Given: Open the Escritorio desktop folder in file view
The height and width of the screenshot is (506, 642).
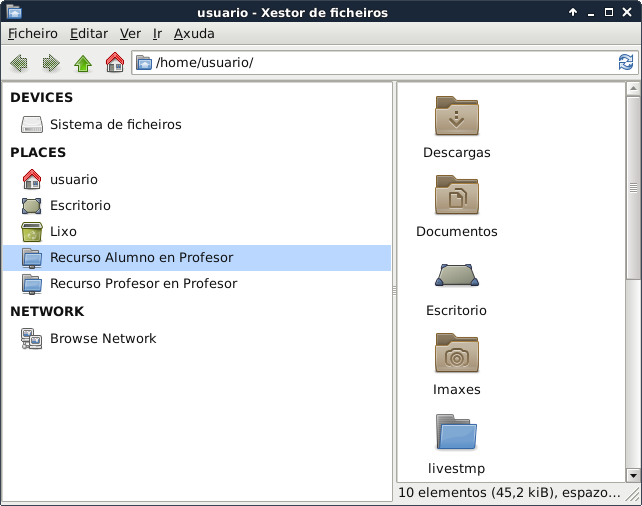Looking at the screenshot, I should click(457, 274).
